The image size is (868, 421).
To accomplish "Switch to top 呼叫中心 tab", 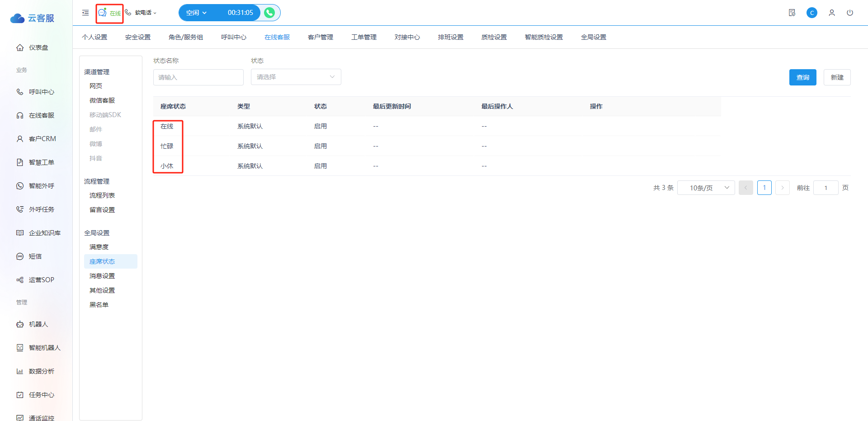I will click(234, 37).
